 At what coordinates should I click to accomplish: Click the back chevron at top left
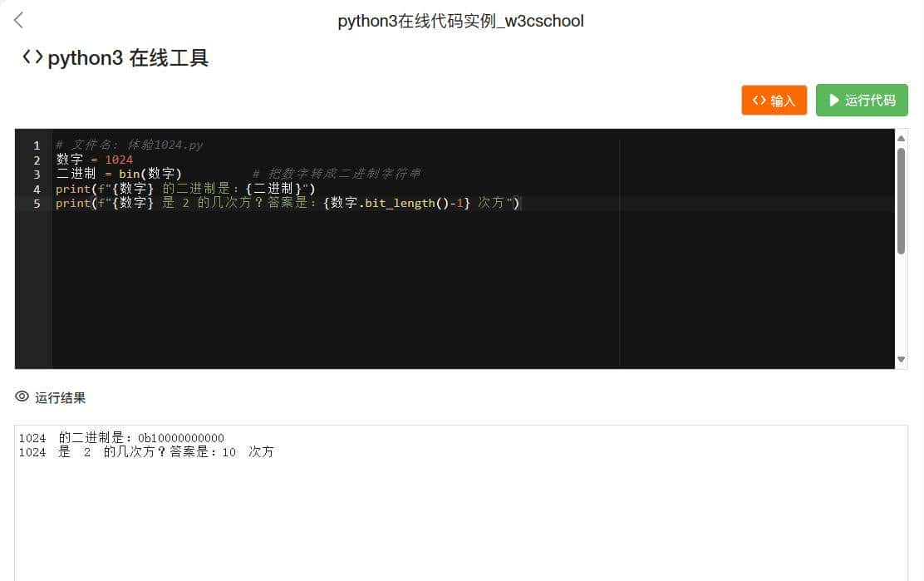17,20
